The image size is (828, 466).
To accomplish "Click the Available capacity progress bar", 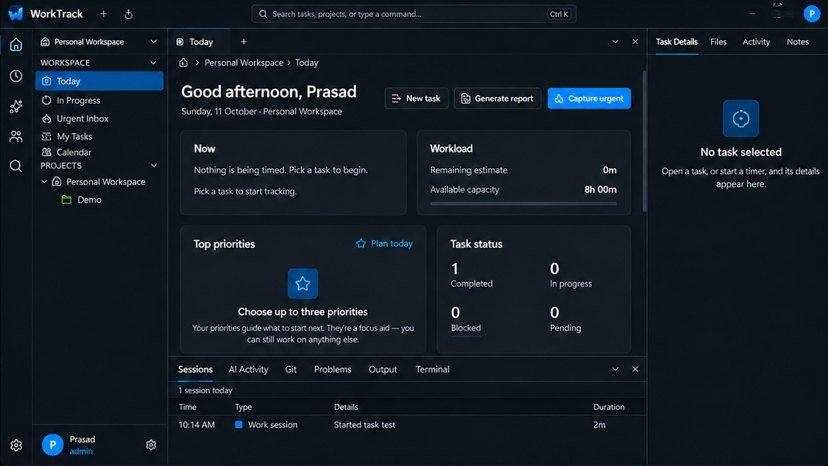I will click(x=523, y=203).
